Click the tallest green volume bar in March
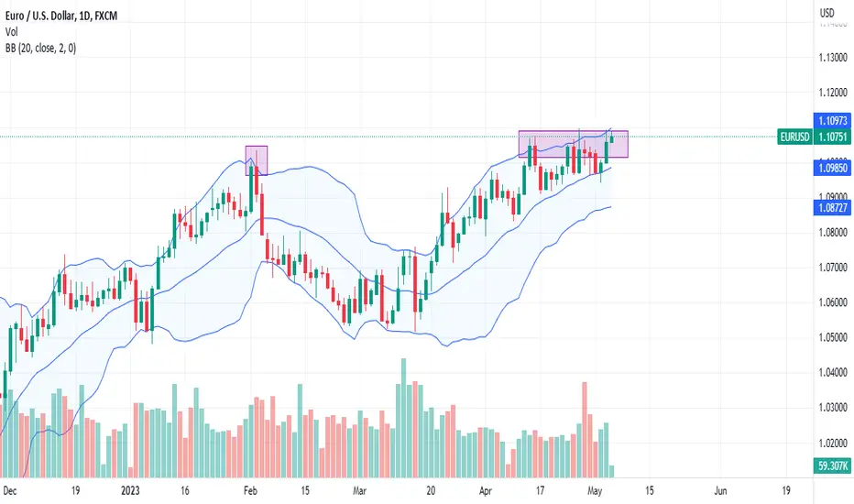This screenshot has width=854, height=504. (403, 418)
